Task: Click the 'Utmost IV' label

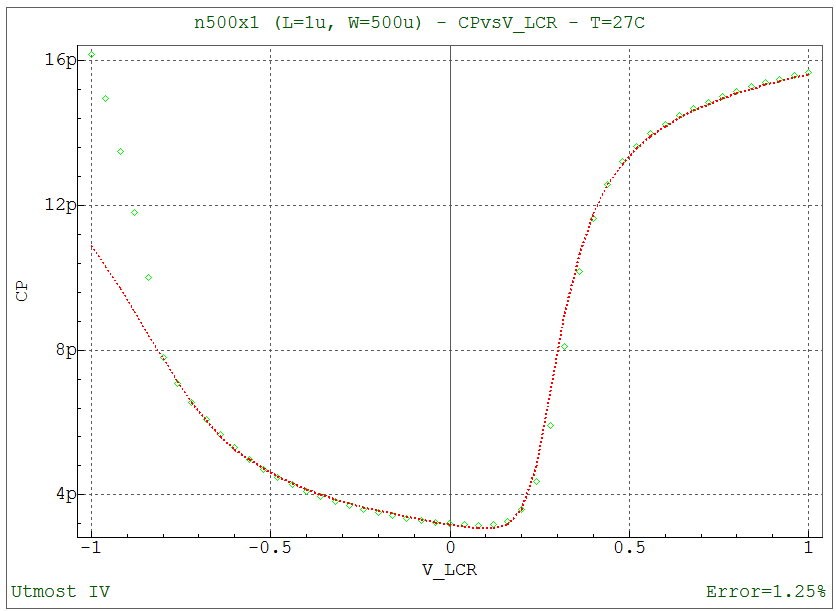Action: (60, 591)
